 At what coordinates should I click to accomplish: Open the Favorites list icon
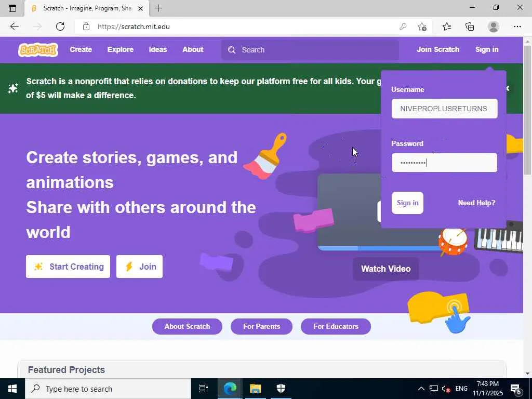(x=446, y=26)
